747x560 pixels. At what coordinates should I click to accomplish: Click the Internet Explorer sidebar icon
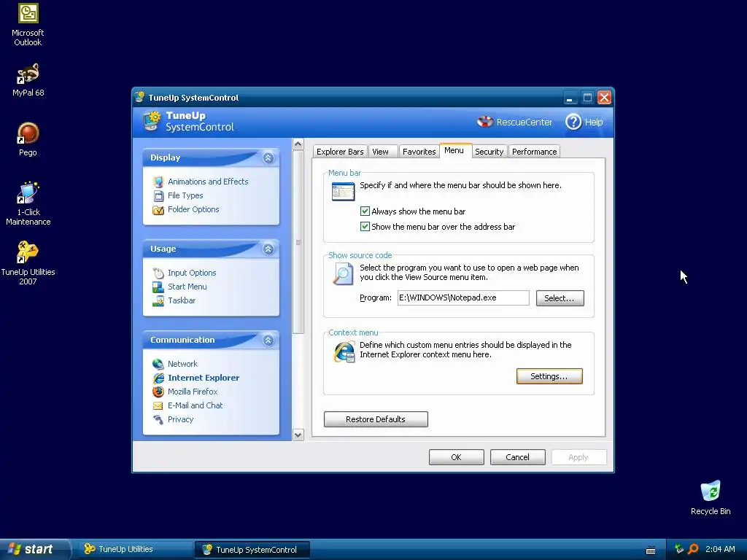pos(158,378)
